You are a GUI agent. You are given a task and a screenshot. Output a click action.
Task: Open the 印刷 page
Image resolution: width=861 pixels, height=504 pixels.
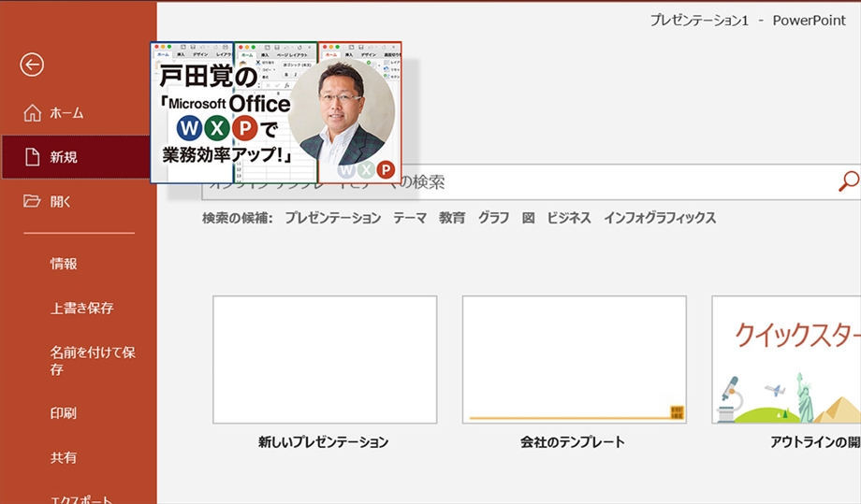[63, 413]
